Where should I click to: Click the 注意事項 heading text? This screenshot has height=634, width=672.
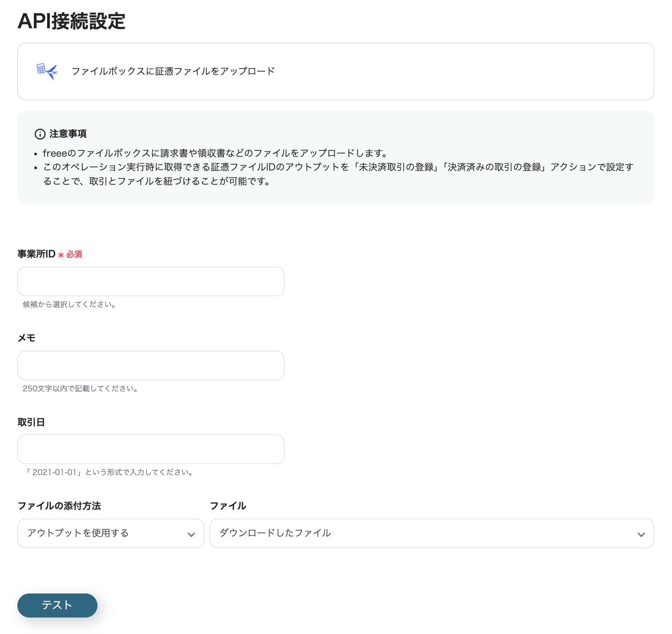(x=68, y=134)
